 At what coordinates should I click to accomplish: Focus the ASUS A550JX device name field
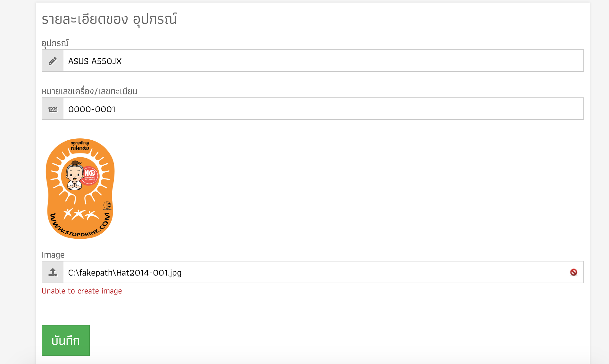pos(323,61)
